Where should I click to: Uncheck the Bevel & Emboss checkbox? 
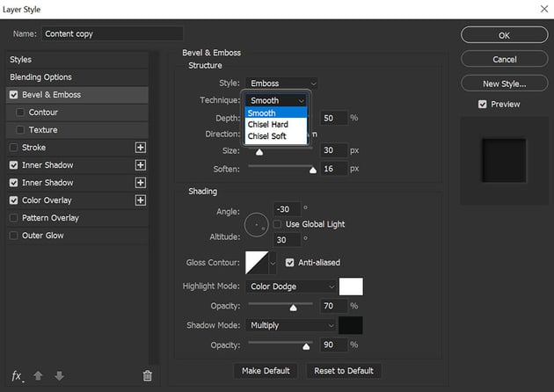click(x=14, y=95)
